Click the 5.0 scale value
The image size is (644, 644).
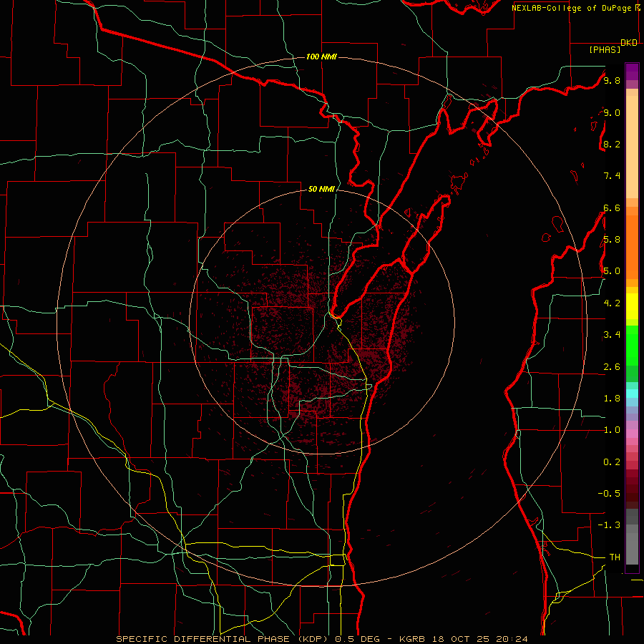click(612, 271)
